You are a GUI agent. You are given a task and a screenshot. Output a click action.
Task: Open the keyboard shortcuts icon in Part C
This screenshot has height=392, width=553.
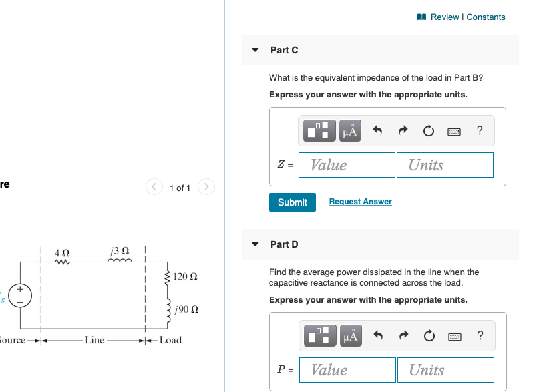tap(454, 131)
